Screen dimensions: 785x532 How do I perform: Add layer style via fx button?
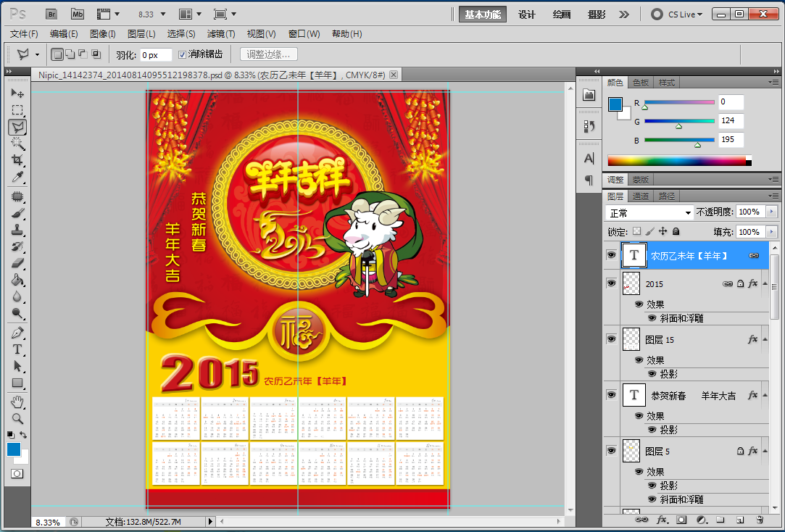[662, 520]
